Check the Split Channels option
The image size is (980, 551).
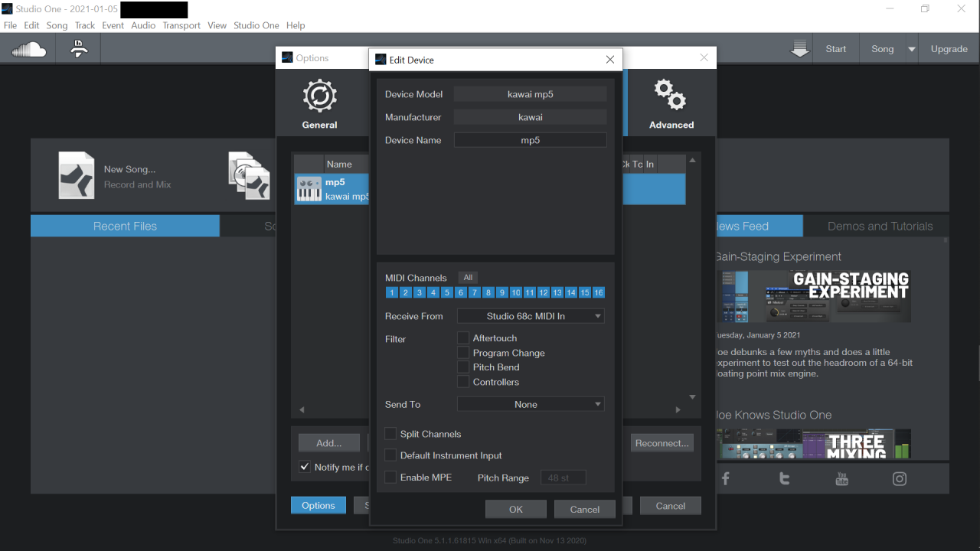(390, 434)
